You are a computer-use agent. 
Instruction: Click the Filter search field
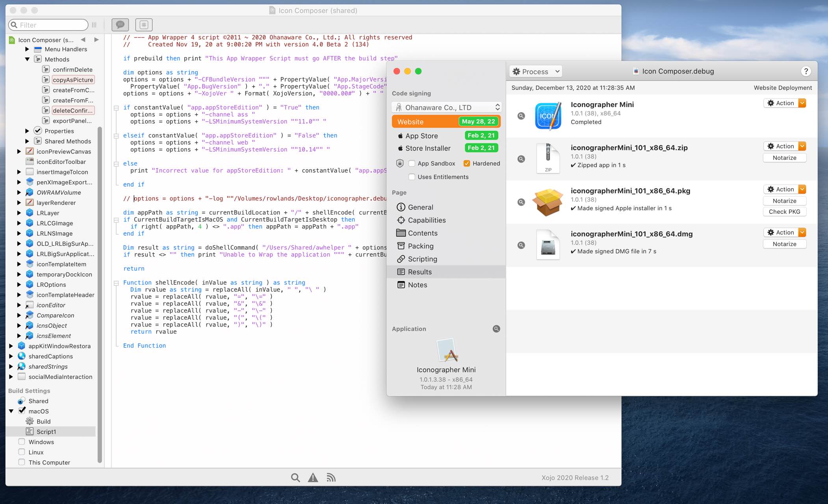pyautogui.click(x=48, y=25)
